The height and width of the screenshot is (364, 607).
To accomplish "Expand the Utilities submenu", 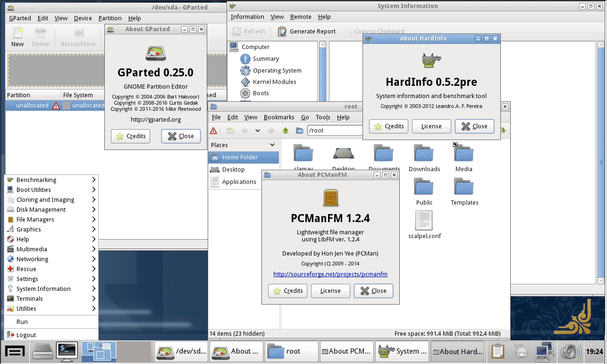I will coord(51,308).
